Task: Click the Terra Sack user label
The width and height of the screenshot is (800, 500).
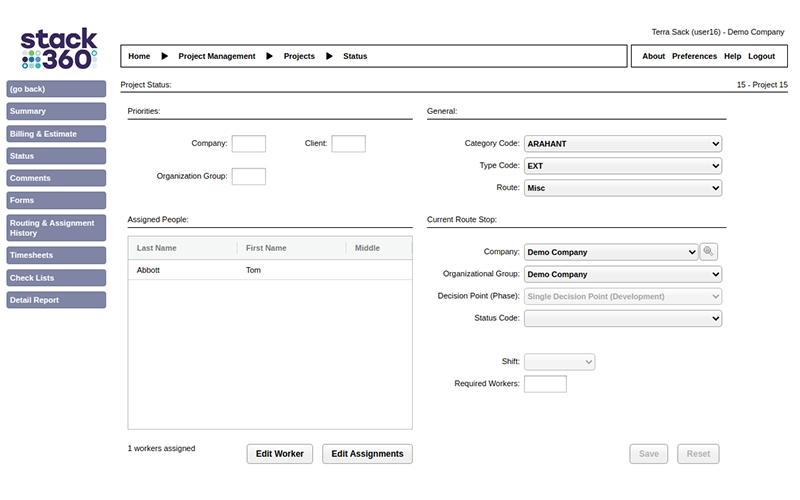Action: 717,32
